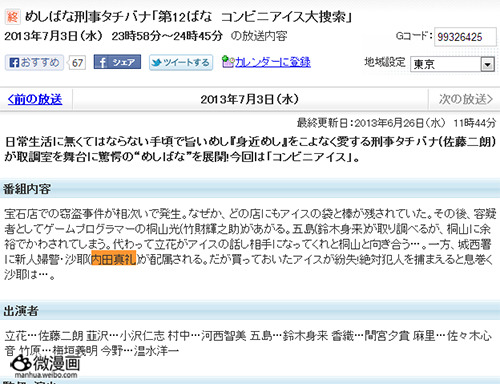500x384 pixels.
Task: Click the calendar registration icon
Action: tap(228, 62)
